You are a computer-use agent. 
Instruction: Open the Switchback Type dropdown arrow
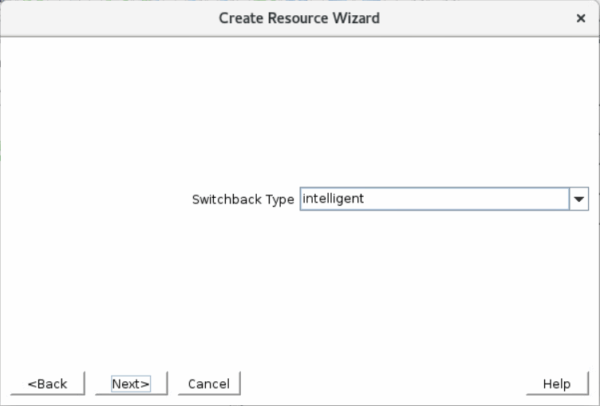pos(579,199)
